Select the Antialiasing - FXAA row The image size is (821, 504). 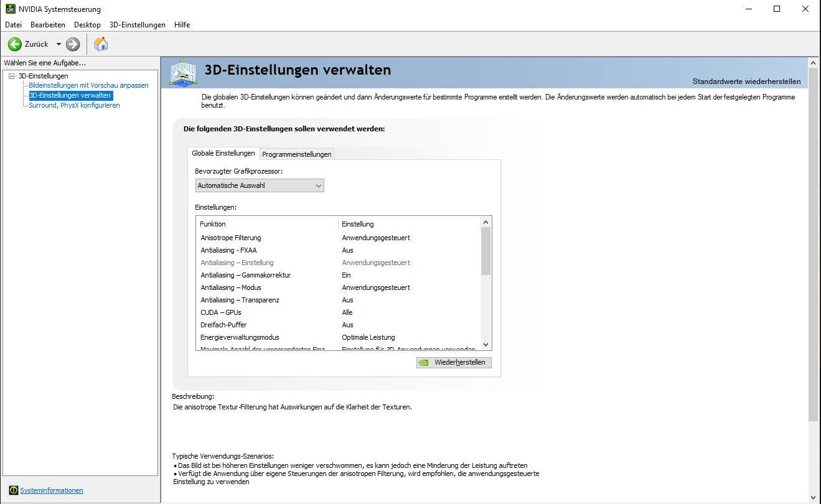coord(339,250)
